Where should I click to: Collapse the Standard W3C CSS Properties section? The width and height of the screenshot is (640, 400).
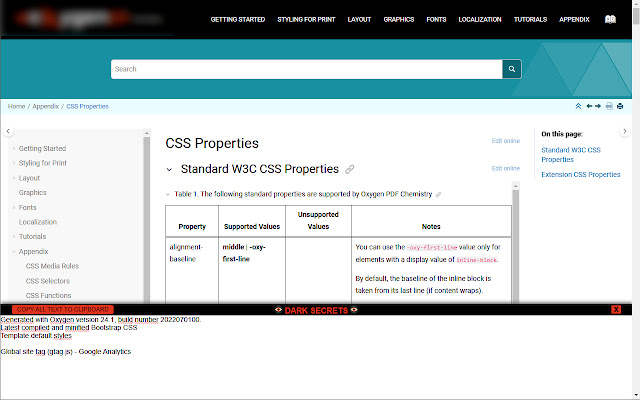click(169, 169)
